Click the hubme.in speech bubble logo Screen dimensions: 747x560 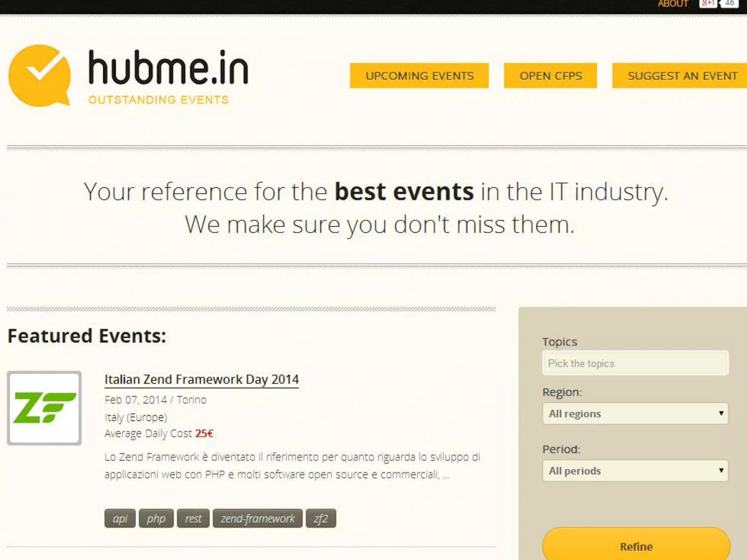(39, 75)
